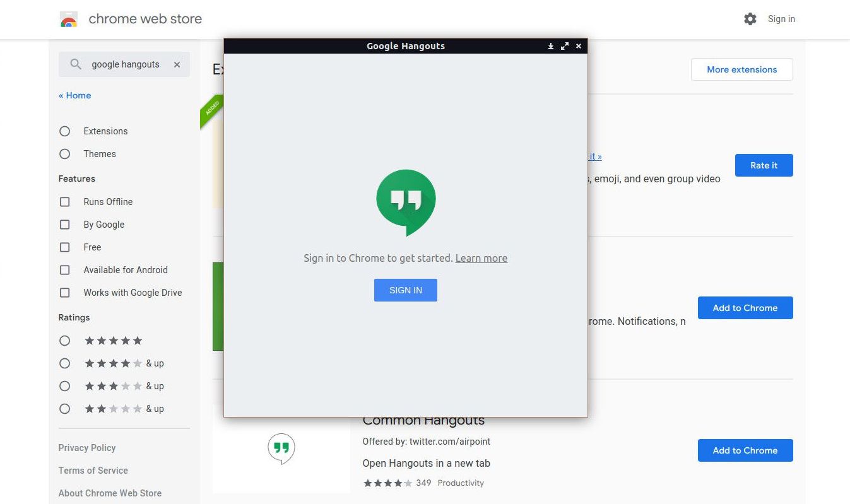Click the google hangouts search field
Image resolution: width=850 pixels, height=504 pixels.
pyautogui.click(x=126, y=64)
